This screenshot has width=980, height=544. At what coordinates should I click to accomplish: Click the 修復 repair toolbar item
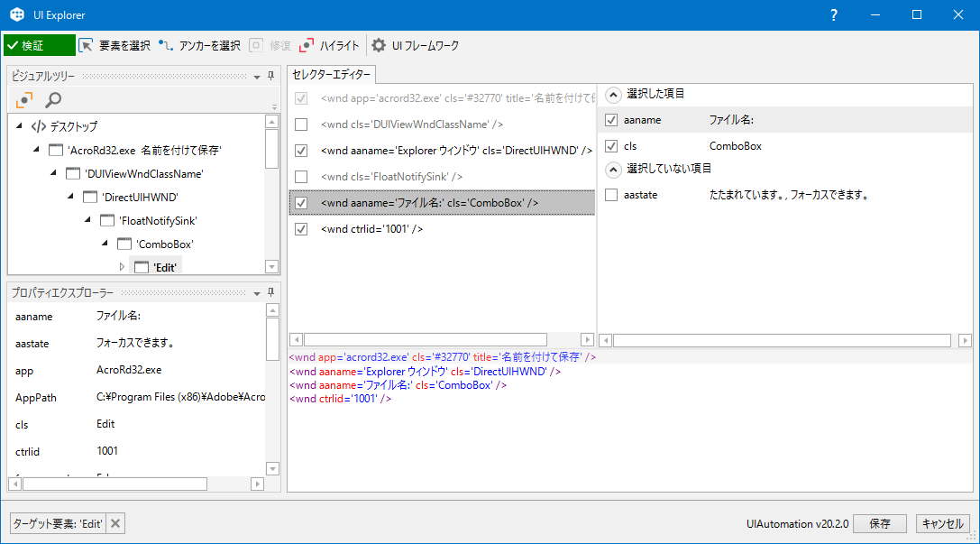coord(270,46)
